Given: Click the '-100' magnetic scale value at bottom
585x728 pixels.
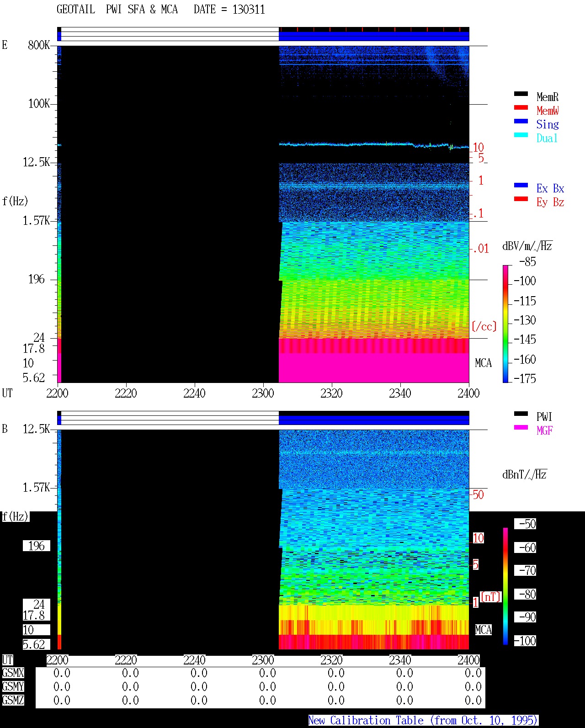Looking at the screenshot, I should click(x=525, y=641).
